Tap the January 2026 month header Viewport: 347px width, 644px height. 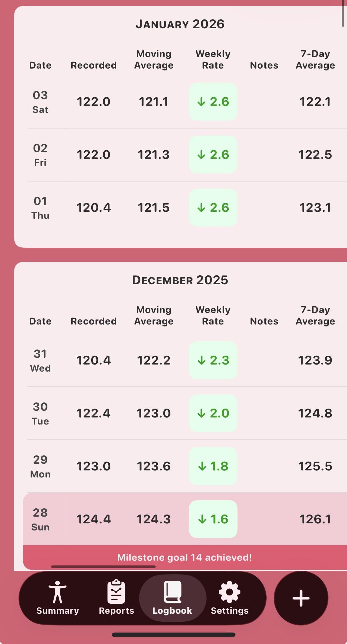180,24
